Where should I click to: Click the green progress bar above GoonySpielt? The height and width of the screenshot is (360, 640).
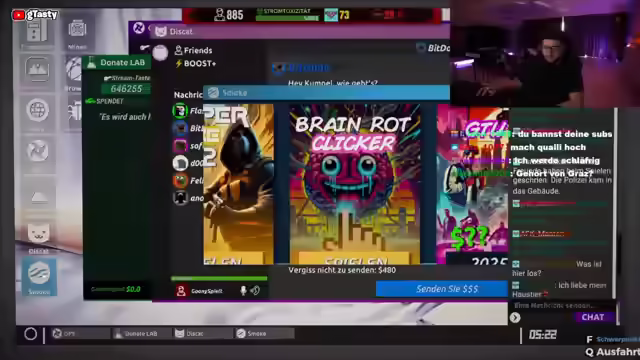tap(219, 278)
